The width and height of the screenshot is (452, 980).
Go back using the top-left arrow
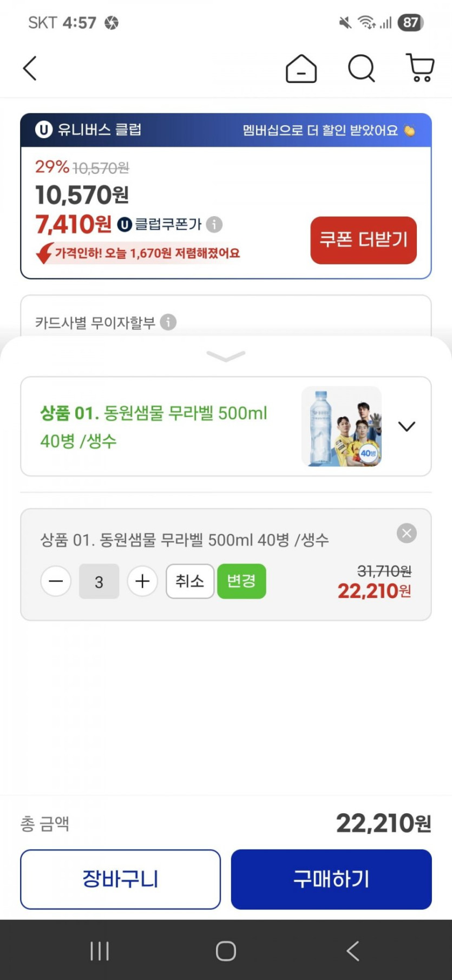pyautogui.click(x=30, y=69)
